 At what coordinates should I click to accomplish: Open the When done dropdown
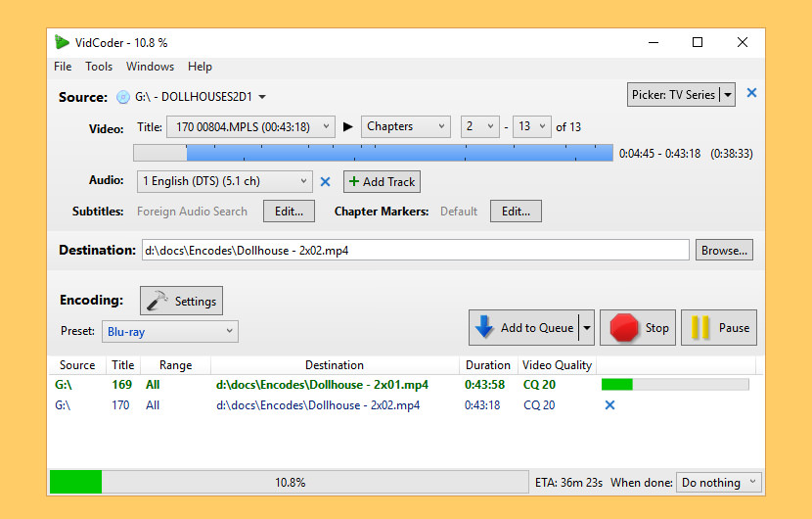719,482
